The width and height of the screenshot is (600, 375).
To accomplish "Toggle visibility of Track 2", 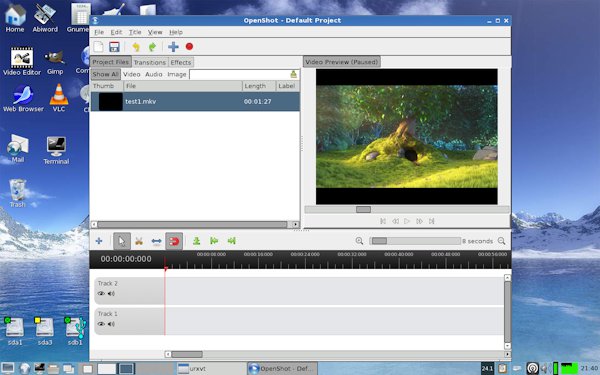I will 101,293.
